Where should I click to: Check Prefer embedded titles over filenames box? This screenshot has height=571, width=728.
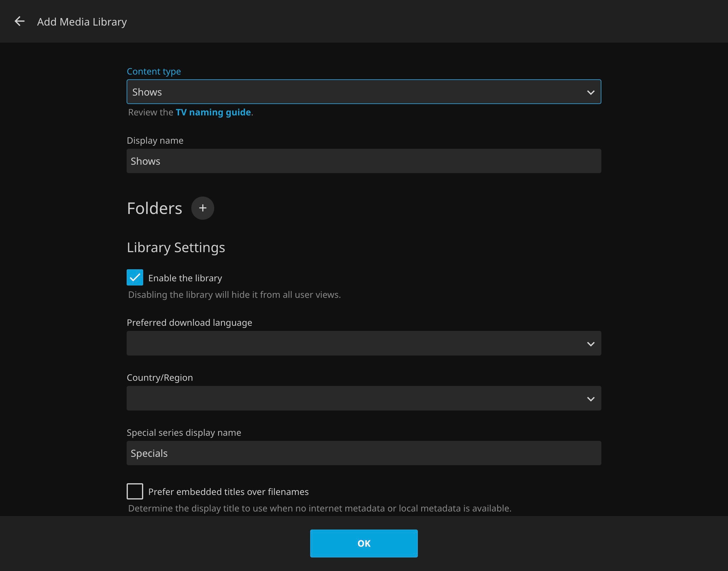(135, 491)
